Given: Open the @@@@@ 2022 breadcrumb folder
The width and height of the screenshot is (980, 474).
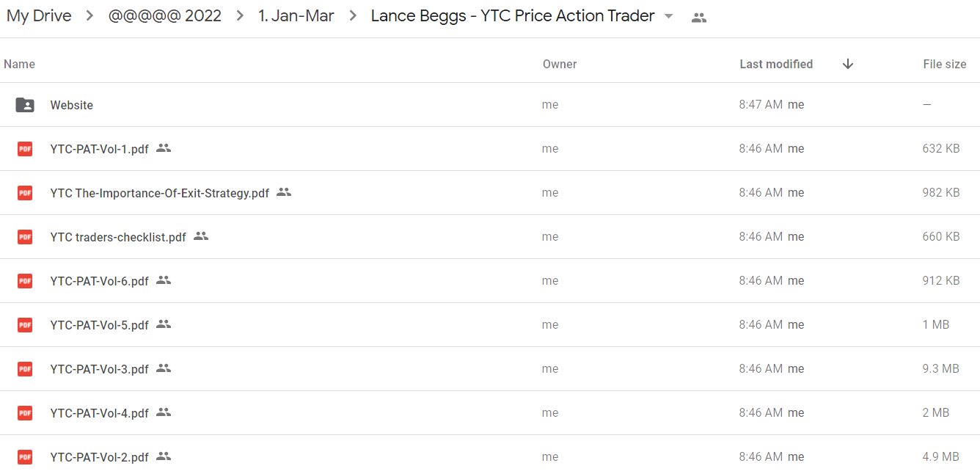Looking at the screenshot, I should tap(165, 16).
